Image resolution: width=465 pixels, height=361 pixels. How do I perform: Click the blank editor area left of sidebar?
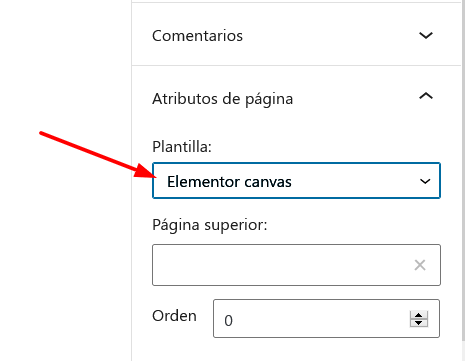coord(66,250)
